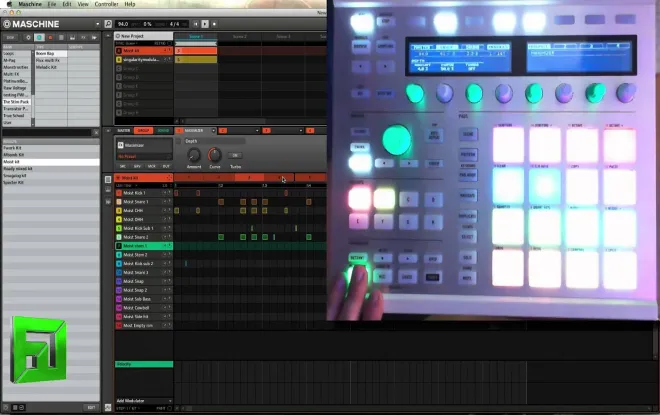Open the Add Modulator dropdown
The height and width of the screenshot is (415, 660).
(x=144, y=401)
